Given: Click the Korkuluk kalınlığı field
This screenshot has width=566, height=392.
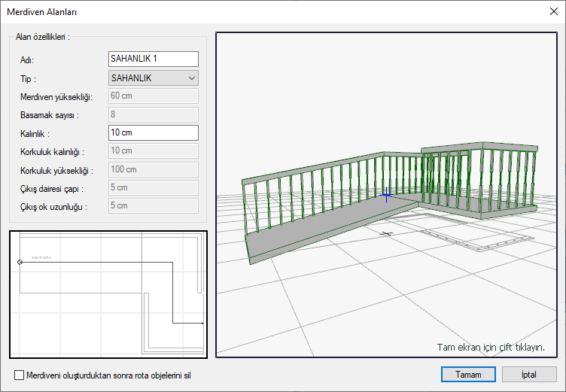Looking at the screenshot, I should tap(153, 151).
